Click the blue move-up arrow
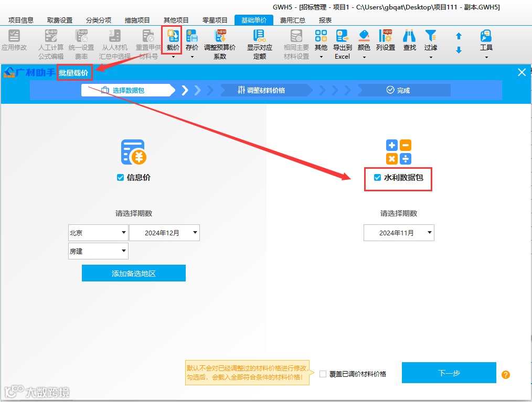Screen dimensions: 532x402 [459, 36]
